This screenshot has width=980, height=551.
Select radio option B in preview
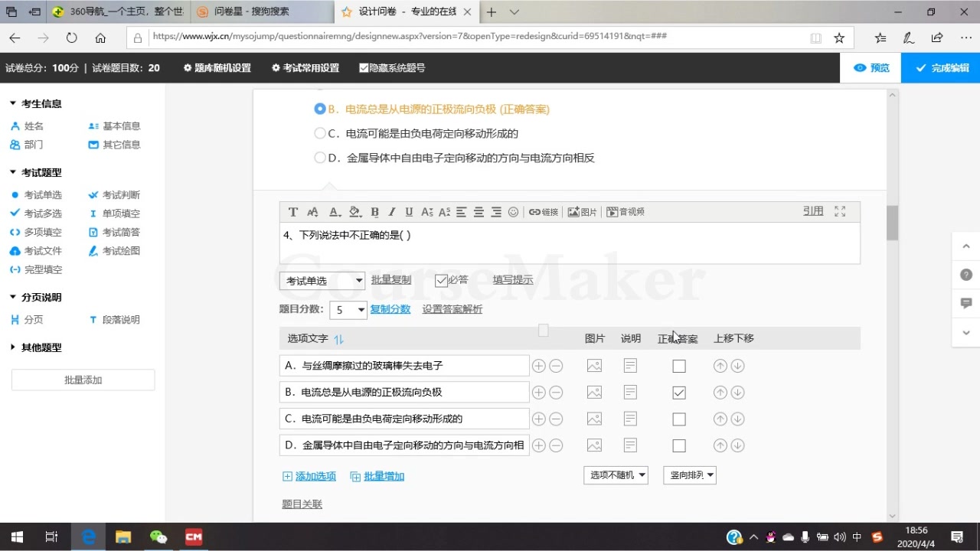[x=320, y=109]
